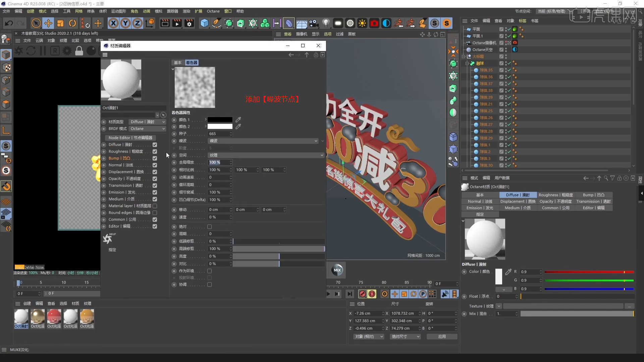644x362 pixels.
Task: Enable the Transmission channel checkbox
Action: [155, 185]
